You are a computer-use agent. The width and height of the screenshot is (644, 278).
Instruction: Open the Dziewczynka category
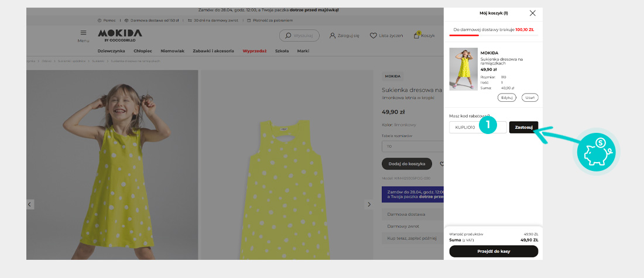click(x=111, y=51)
